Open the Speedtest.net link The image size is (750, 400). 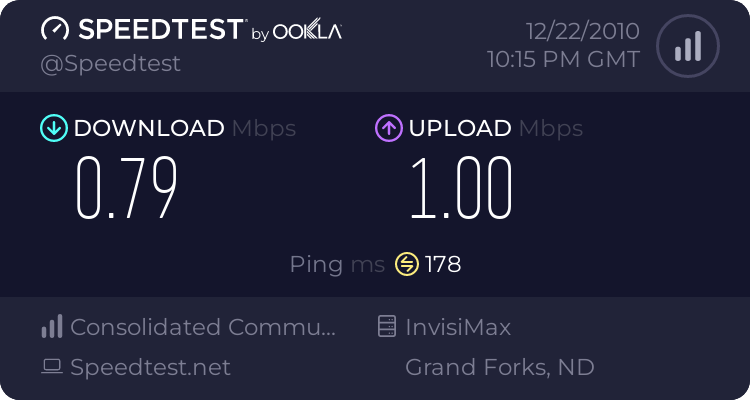pyautogui.click(x=150, y=367)
